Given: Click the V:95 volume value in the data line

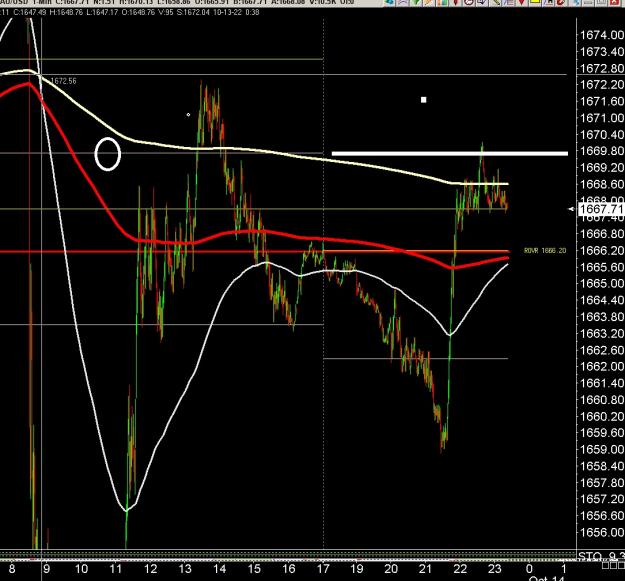Looking at the screenshot, I should [166, 12].
